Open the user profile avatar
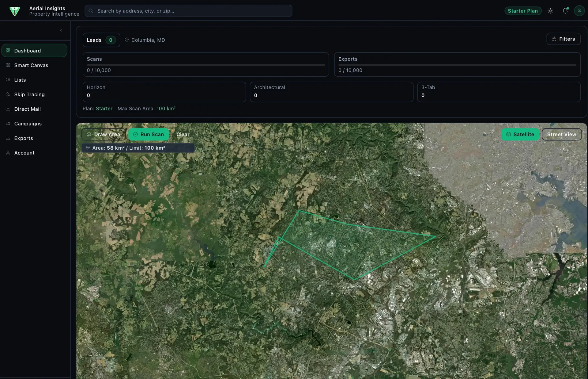588x379 pixels. [x=579, y=11]
